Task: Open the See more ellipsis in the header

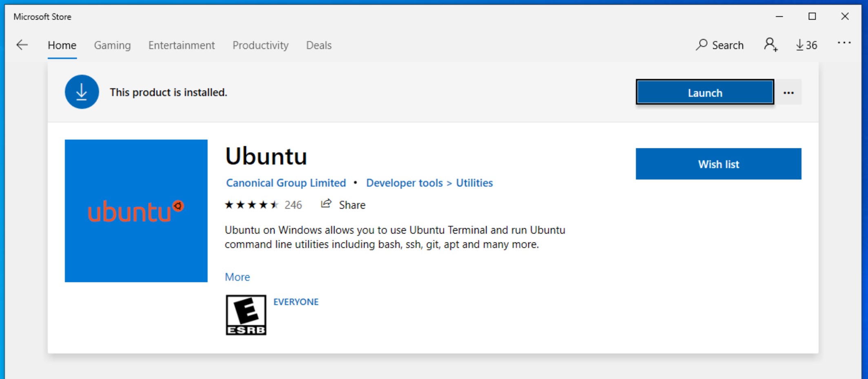Action: tap(844, 43)
